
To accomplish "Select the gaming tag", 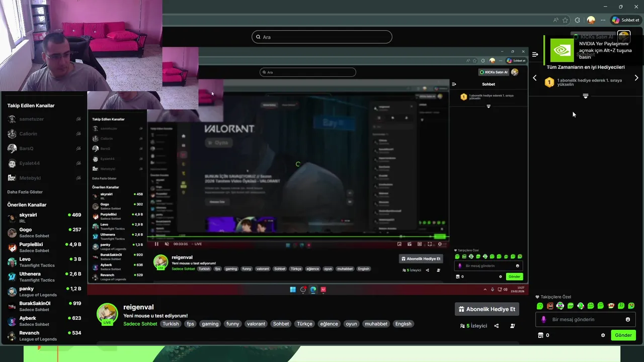I will point(210,324).
